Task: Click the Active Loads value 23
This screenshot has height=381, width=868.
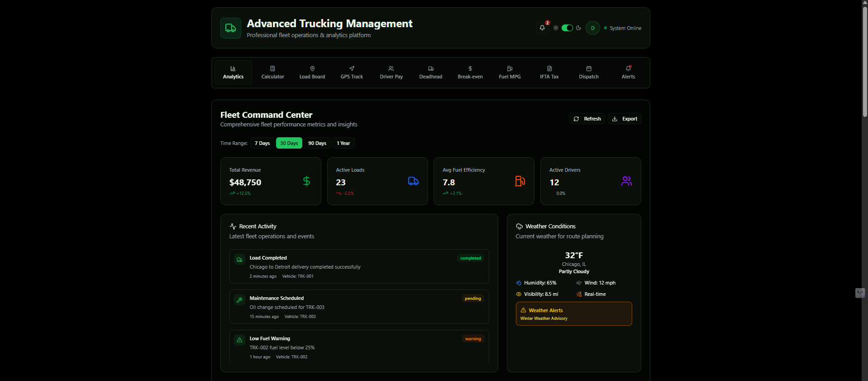Action: (341, 182)
